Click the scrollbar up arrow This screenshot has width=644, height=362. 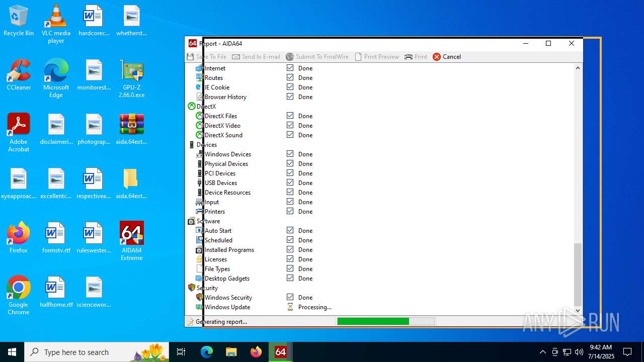tap(578, 68)
